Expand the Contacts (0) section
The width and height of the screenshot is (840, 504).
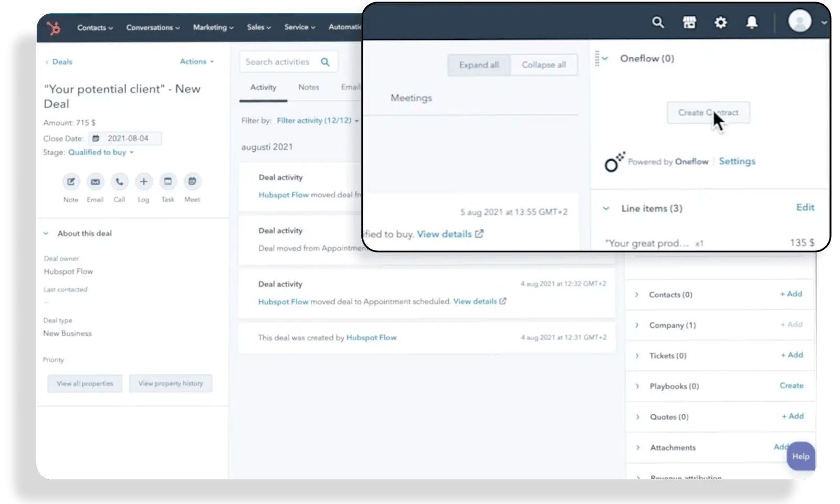coord(637,295)
